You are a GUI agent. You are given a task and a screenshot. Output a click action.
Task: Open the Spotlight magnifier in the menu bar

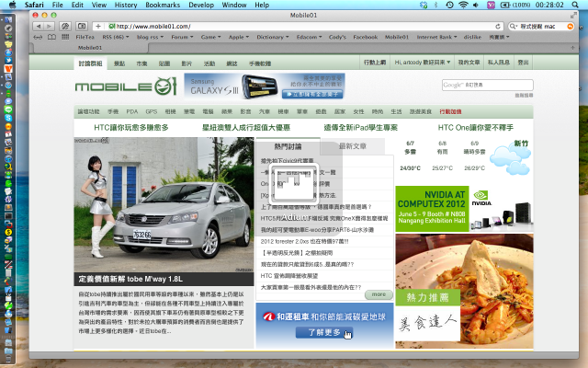(575, 5)
